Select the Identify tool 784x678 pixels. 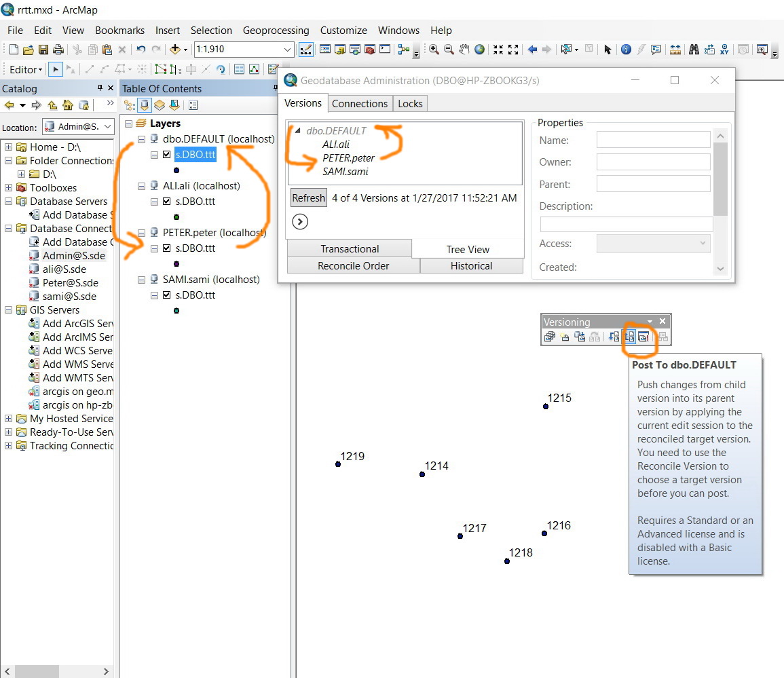point(626,50)
